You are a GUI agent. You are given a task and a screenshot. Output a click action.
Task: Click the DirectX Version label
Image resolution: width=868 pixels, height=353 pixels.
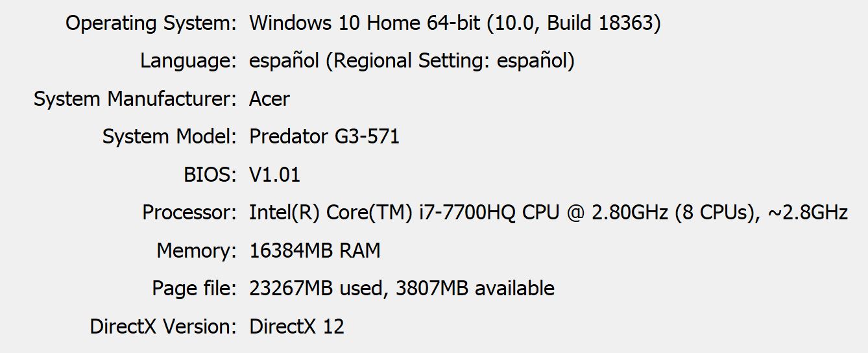163,326
